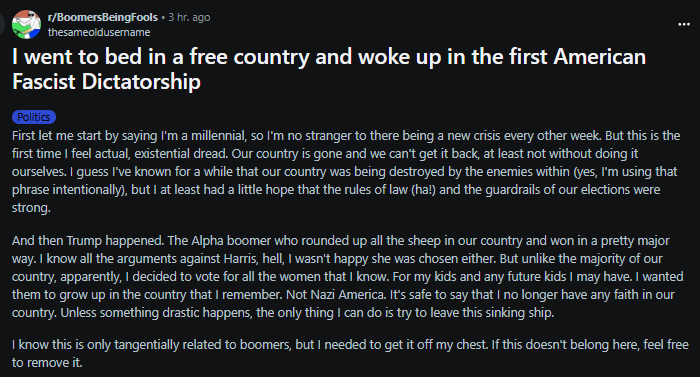Image resolution: width=700 pixels, height=377 pixels.
Task: Click the paragraph beginning "First let me start"
Action: click(x=346, y=172)
